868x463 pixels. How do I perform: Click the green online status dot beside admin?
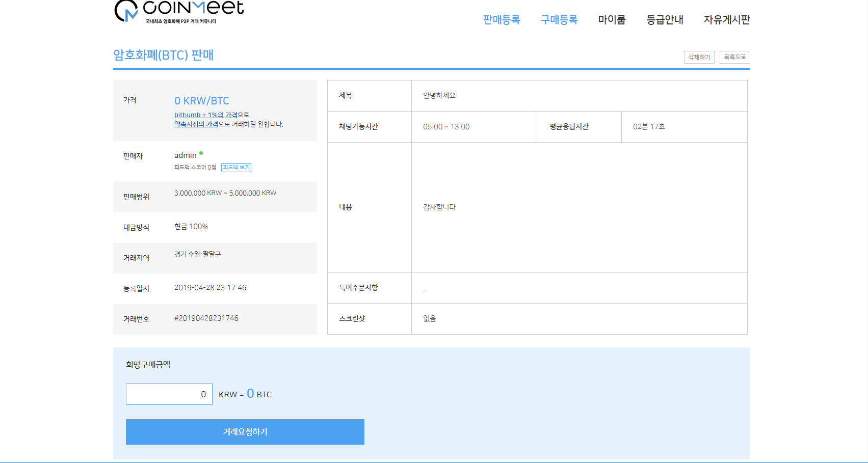click(x=201, y=153)
